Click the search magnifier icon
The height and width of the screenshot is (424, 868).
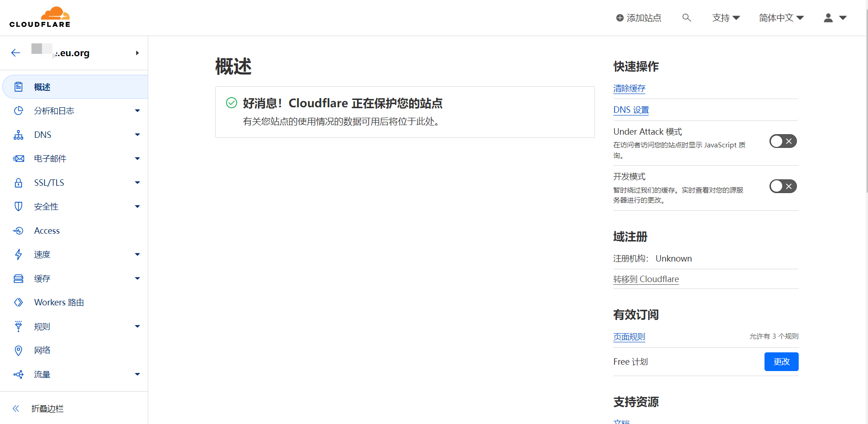[687, 18]
